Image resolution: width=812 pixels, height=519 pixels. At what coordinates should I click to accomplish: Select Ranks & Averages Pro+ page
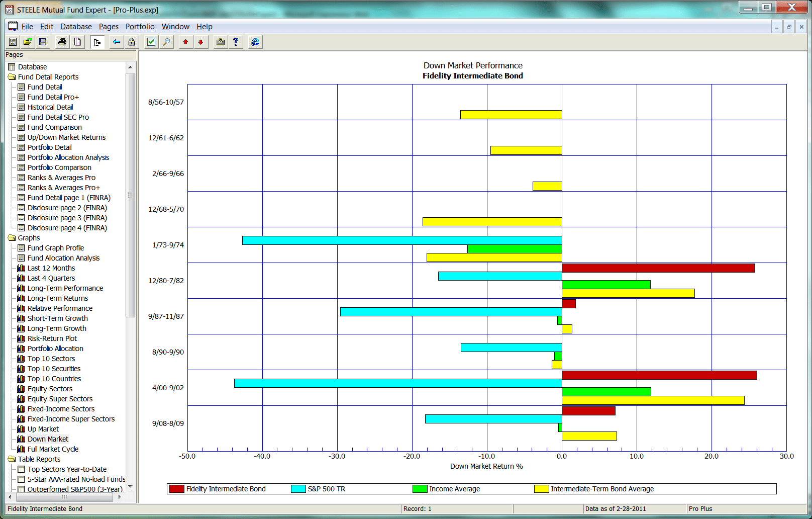click(63, 188)
